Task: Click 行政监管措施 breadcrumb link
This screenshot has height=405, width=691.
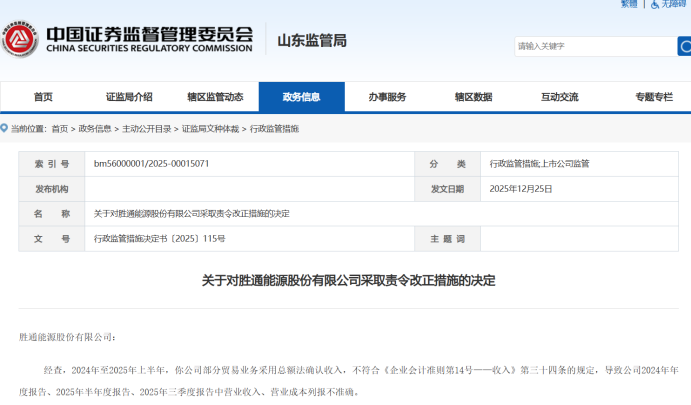Action: coord(274,129)
